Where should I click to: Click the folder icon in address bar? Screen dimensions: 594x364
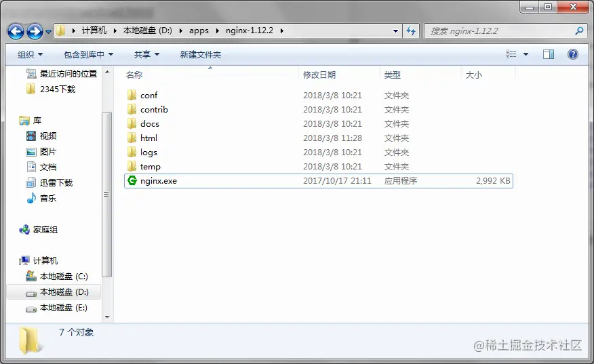tap(60, 31)
